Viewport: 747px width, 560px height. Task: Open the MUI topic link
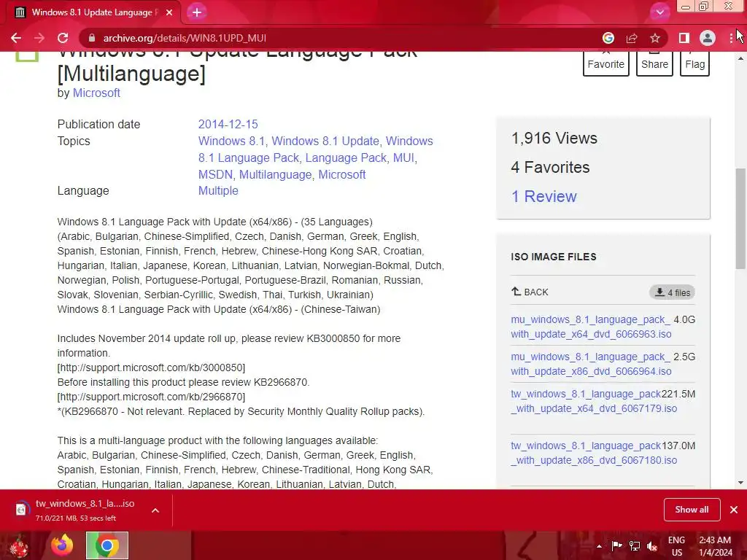click(x=403, y=157)
